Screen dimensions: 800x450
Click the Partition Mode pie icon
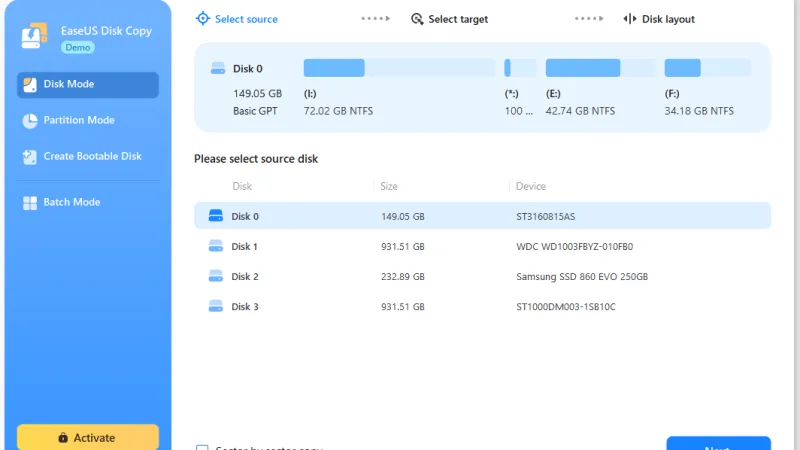(30, 121)
